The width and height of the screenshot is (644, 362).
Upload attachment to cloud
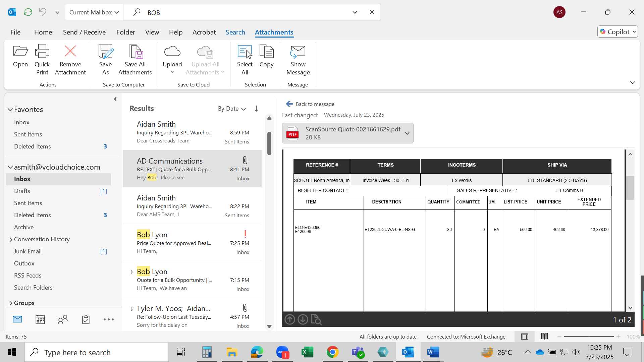(172, 60)
